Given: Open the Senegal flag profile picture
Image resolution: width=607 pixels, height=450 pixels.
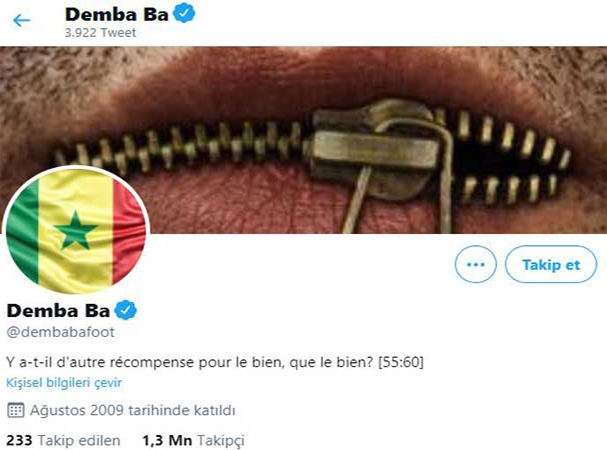Looking at the screenshot, I should [x=76, y=231].
